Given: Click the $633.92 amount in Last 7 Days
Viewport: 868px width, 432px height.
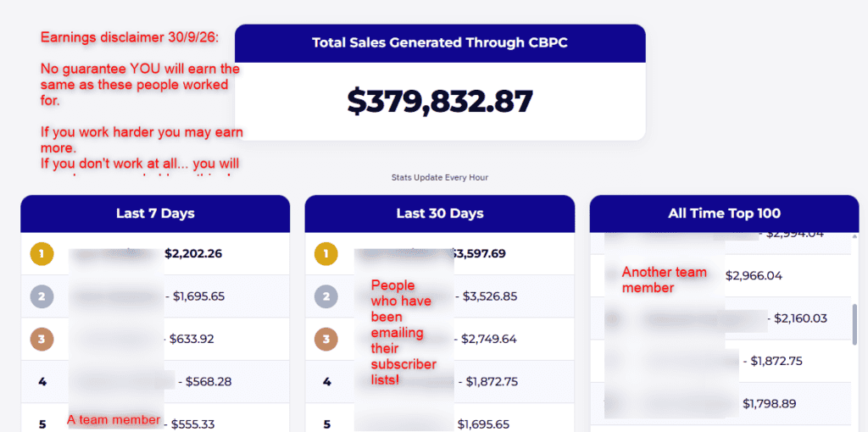Looking at the screenshot, I should click(192, 339).
